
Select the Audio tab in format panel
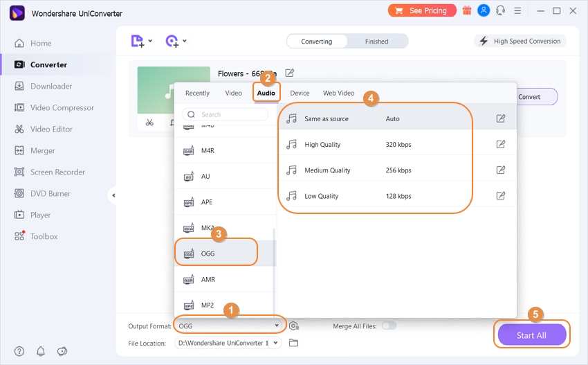tap(266, 93)
